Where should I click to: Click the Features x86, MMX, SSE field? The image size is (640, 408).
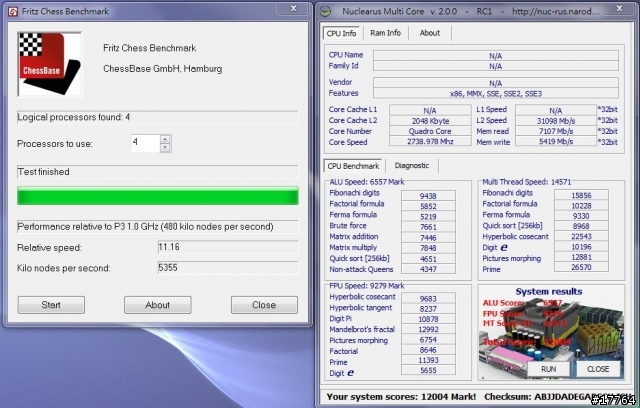496,93
